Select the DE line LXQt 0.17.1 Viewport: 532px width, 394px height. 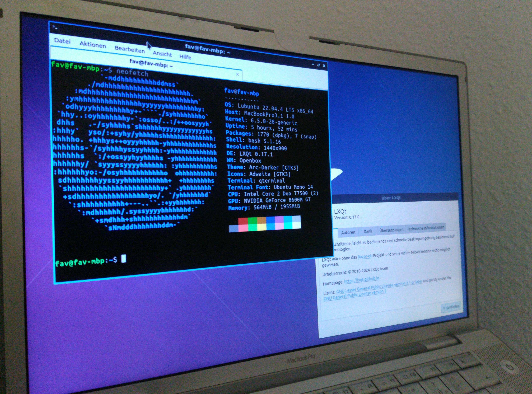pos(250,154)
